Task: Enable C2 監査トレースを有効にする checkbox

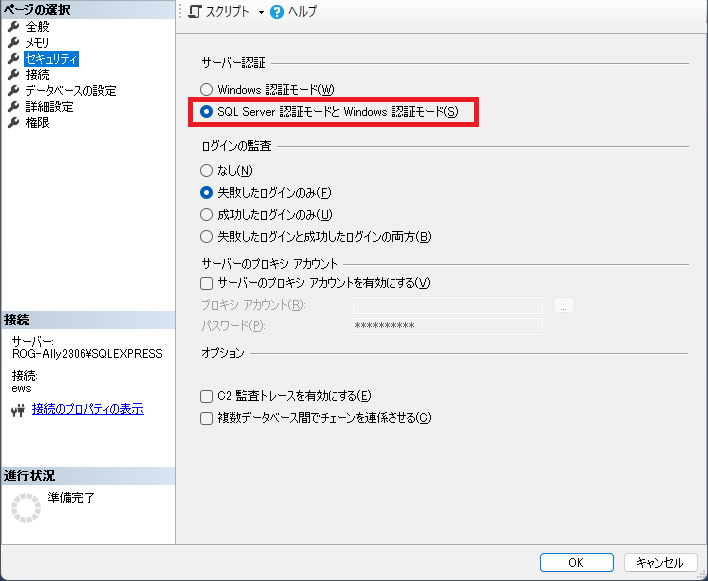Action: (206, 396)
